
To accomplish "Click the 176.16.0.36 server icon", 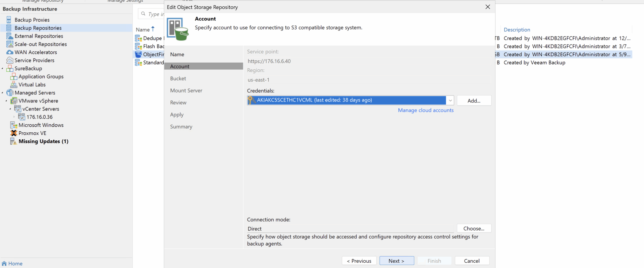I will coord(22,117).
